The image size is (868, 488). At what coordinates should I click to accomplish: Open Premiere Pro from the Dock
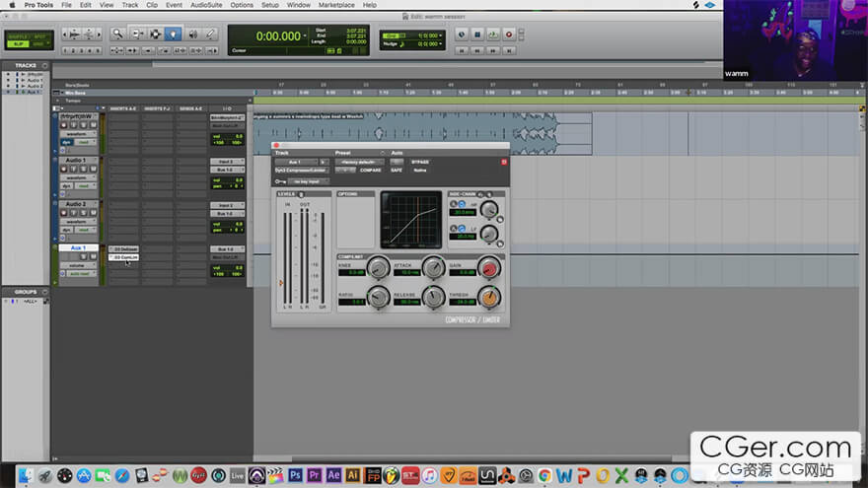click(x=314, y=475)
